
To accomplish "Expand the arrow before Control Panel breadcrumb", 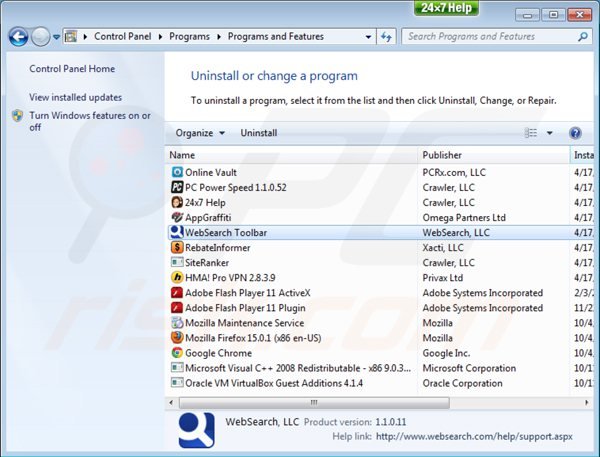I will (85, 37).
